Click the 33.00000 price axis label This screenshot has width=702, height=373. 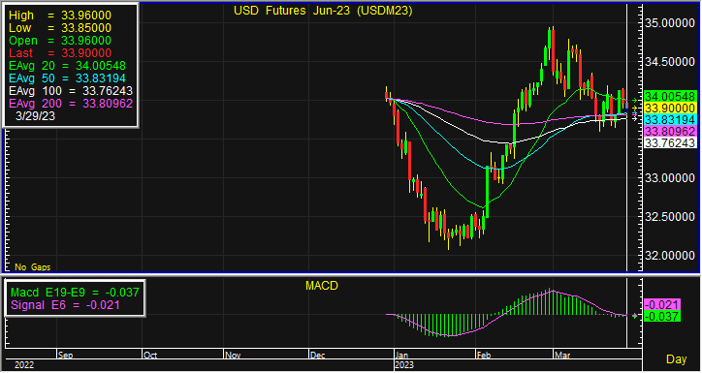[670, 178]
